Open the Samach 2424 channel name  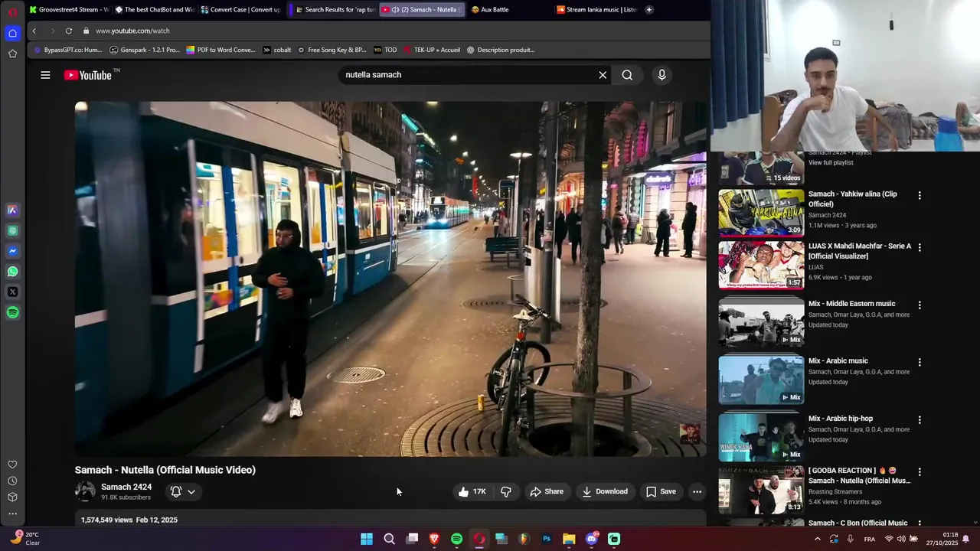click(x=126, y=487)
